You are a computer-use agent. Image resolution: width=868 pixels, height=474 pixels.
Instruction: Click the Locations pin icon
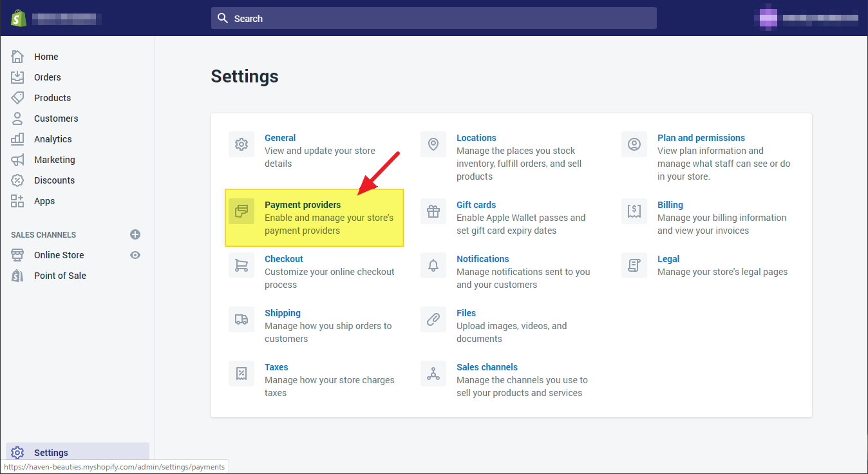[433, 144]
